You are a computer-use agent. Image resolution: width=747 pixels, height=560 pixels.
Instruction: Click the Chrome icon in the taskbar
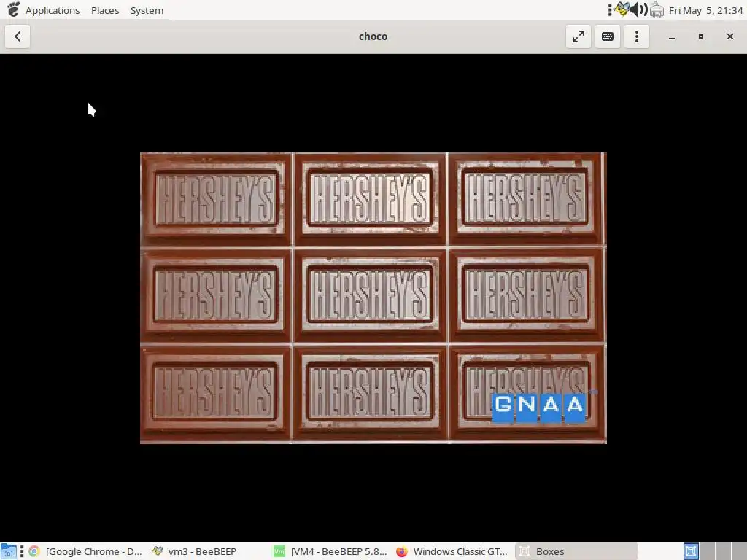click(x=34, y=551)
